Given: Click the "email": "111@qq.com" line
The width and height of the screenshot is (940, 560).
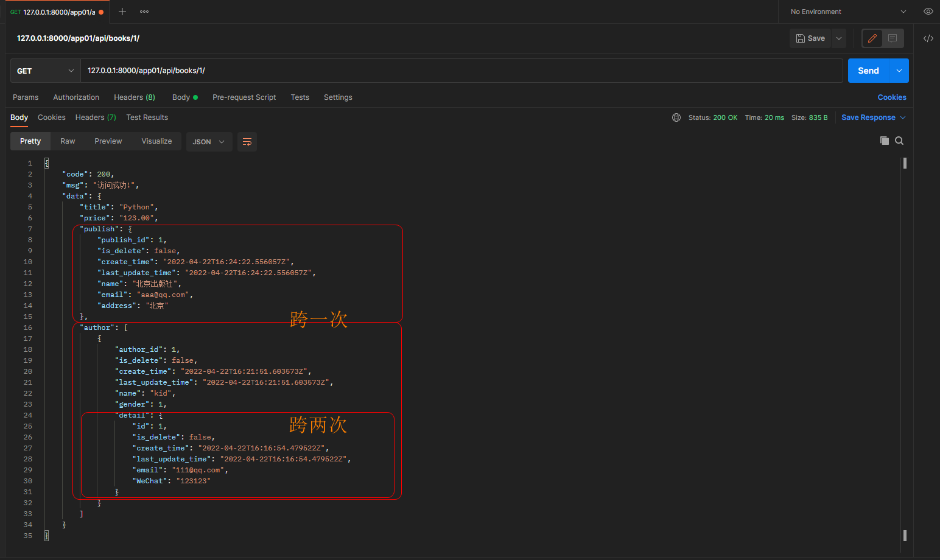Looking at the screenshot, I should [x=180, y=470].
